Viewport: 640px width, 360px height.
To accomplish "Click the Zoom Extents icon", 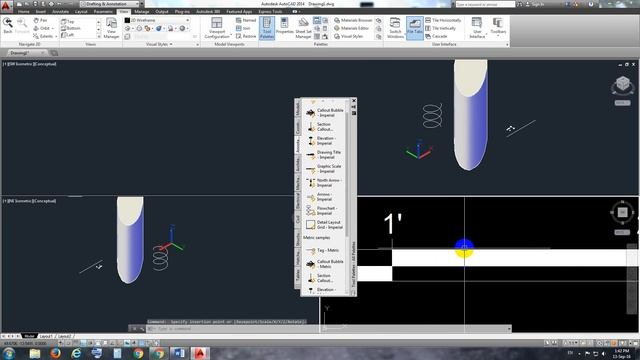I will coord(36,36).
